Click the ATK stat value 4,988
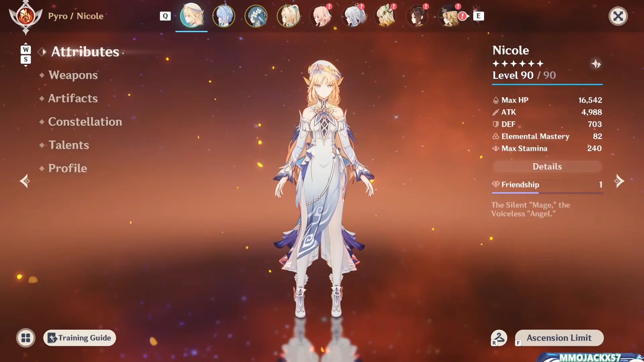The height and width of the screenshot is (362, 644). click(592, 112)
